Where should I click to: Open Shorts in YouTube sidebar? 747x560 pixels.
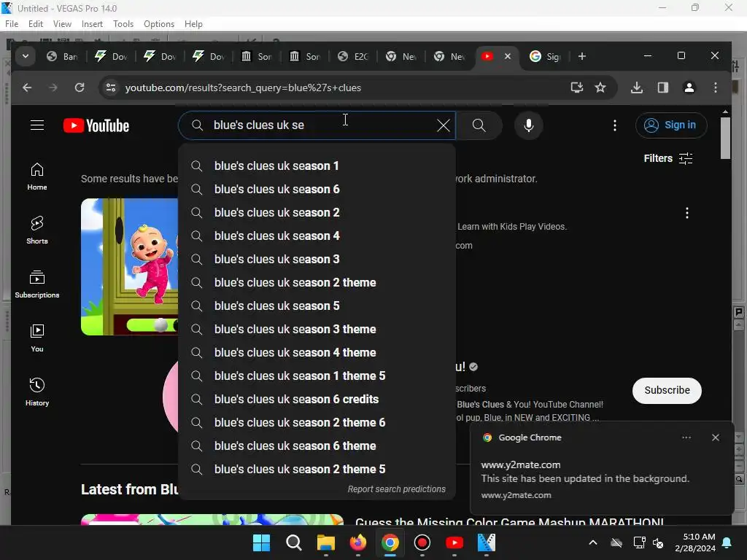point(37,230)
